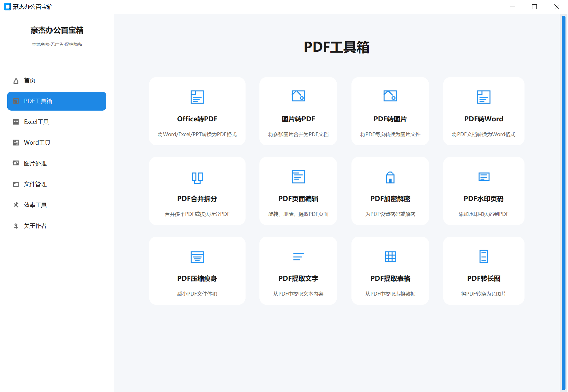Click description 从PDF中提取表格数据
Image resolution: width=568 pixels, height=392 pixels.
pos(390,294)
